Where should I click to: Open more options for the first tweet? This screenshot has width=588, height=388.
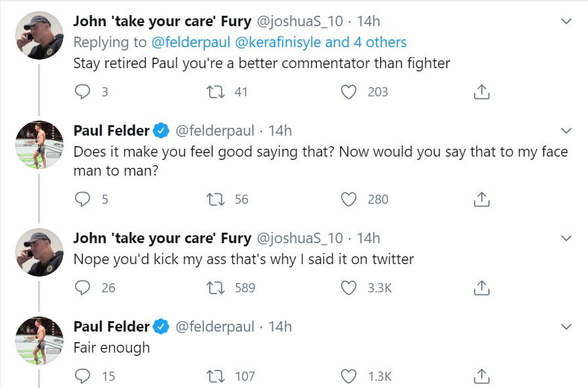[567, 22]
